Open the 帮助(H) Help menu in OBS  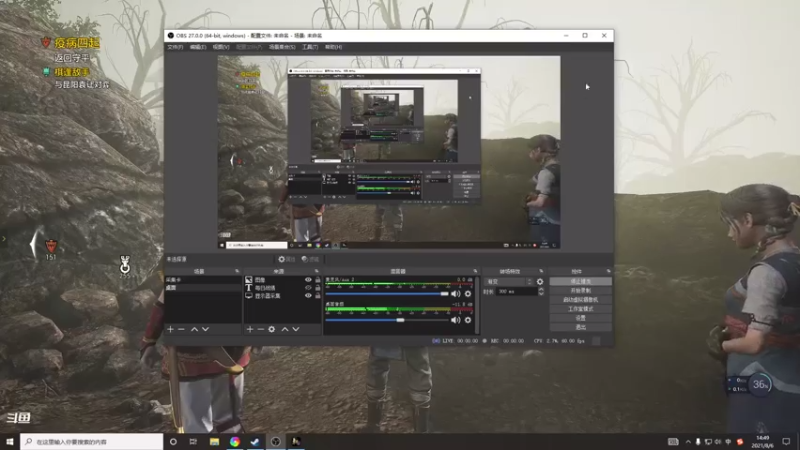click(x=334, y=47)
